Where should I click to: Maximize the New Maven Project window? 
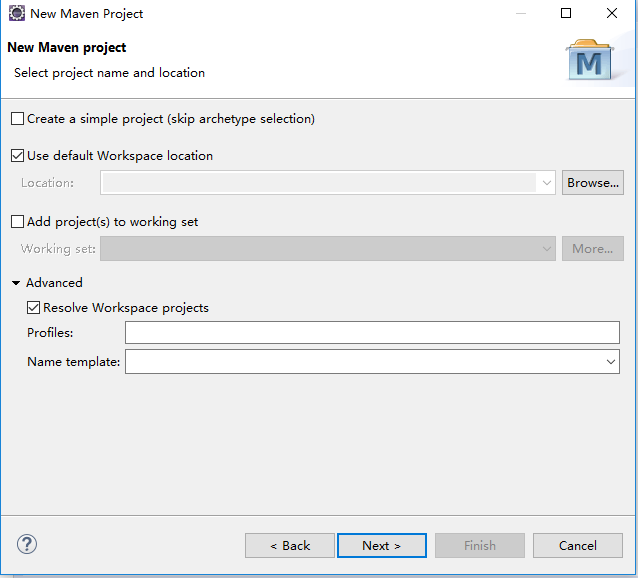click(566, 13)
